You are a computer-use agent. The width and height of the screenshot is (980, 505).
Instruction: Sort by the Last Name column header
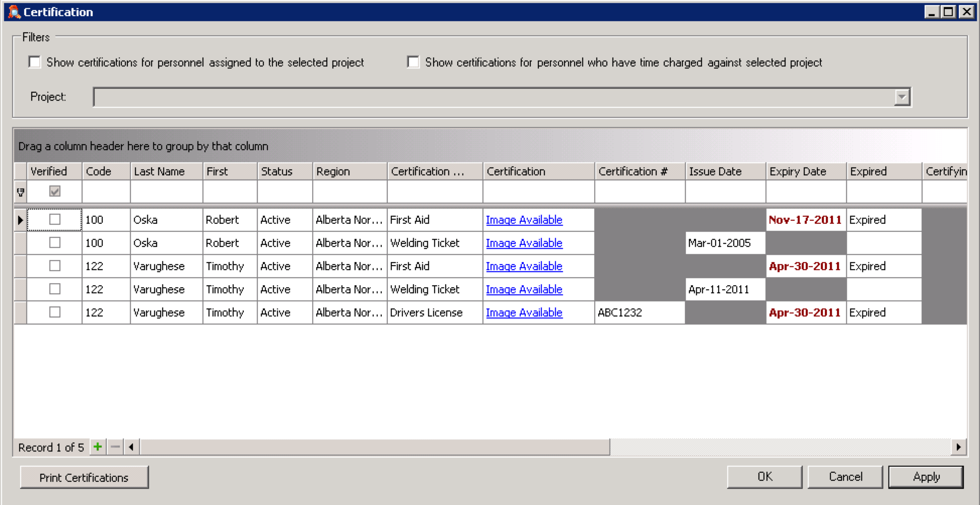point(166,171)
